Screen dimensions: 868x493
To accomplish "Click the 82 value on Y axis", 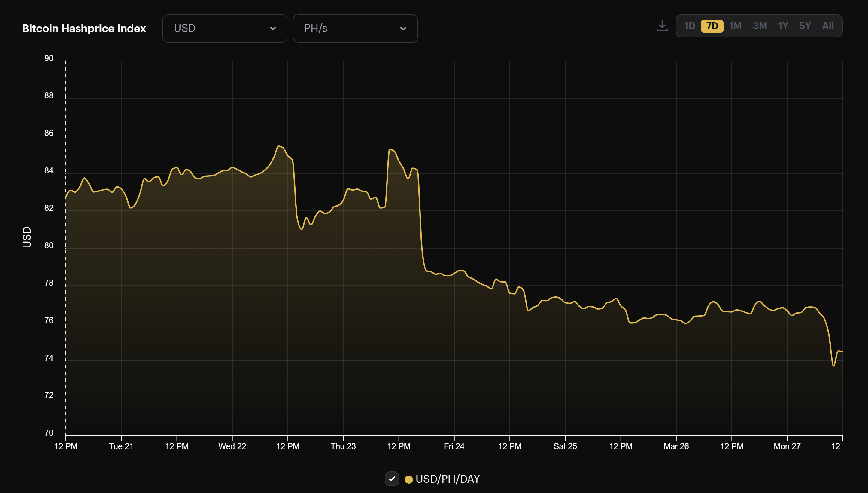I will point(49,208).
